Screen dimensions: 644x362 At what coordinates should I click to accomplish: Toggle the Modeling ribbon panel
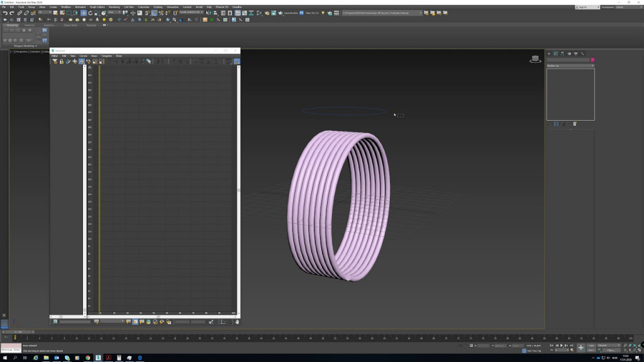coord(14,26)
